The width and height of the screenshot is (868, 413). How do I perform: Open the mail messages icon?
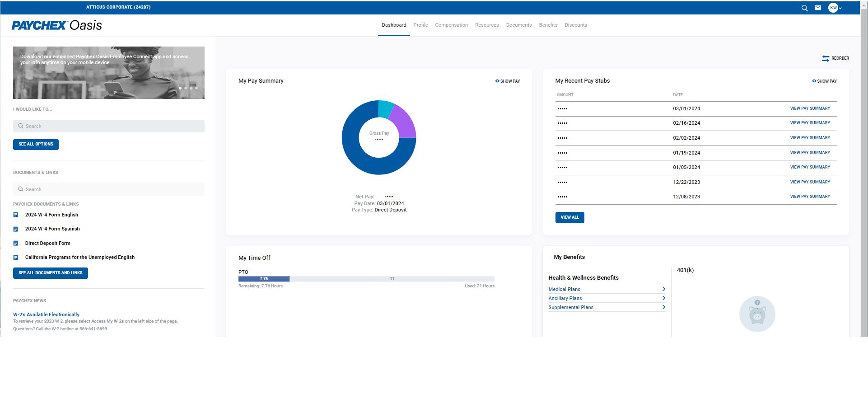tap(818, 8)
